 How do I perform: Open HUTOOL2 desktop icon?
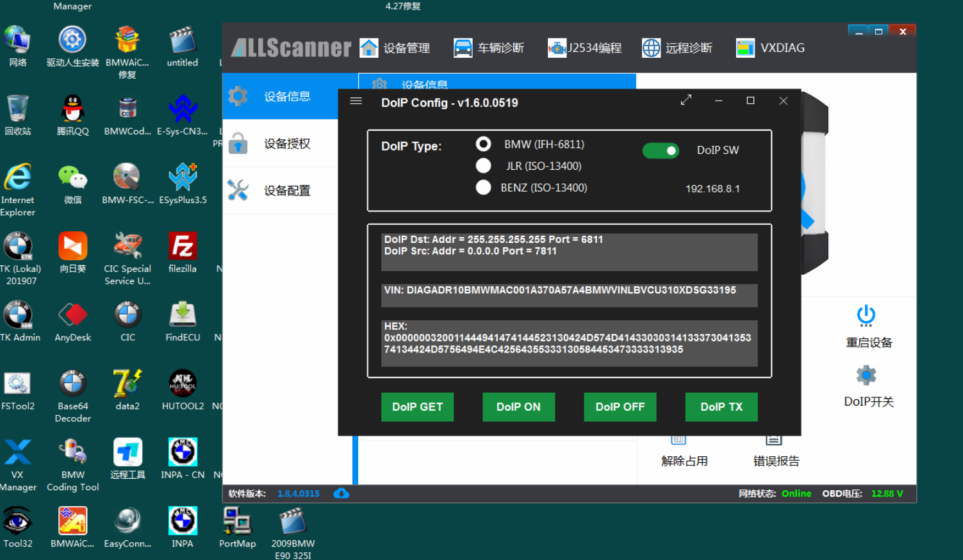pos(183,390)
